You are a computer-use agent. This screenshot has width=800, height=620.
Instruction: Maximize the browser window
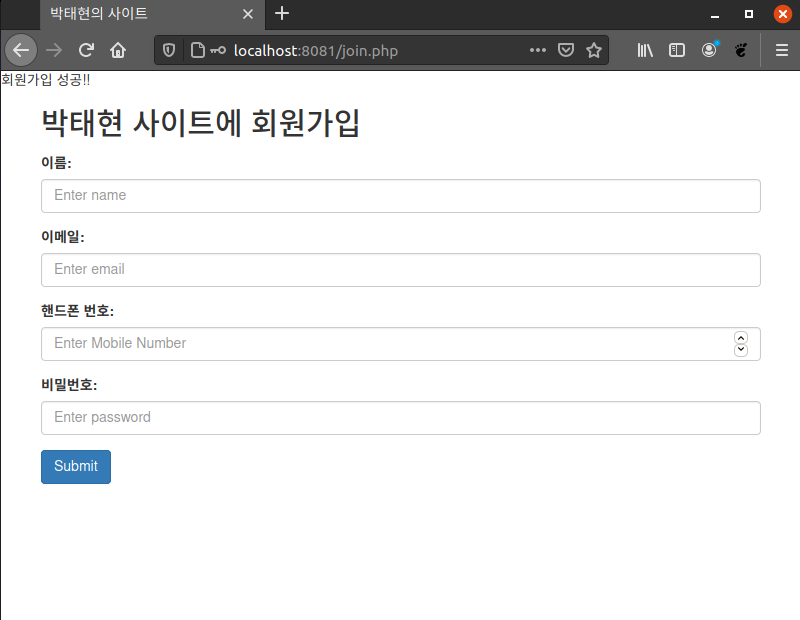click(x=748, y=14)
